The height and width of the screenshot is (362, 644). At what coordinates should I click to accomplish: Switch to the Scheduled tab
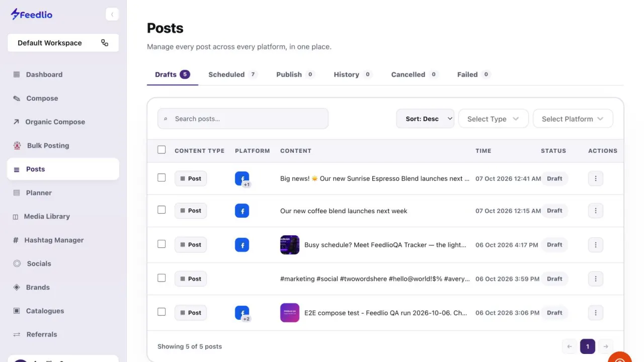[x=232, y=74]
